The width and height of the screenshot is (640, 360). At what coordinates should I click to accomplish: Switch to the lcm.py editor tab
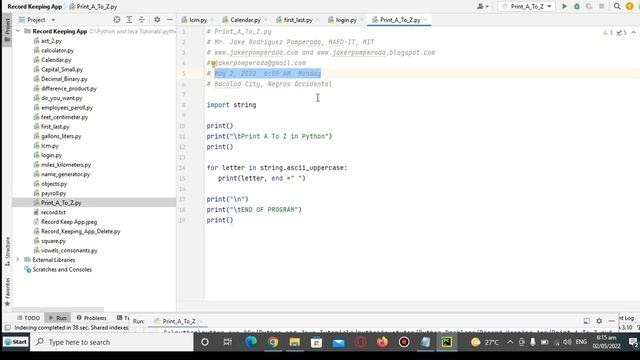pyautogui.click(x=198, y=20)
